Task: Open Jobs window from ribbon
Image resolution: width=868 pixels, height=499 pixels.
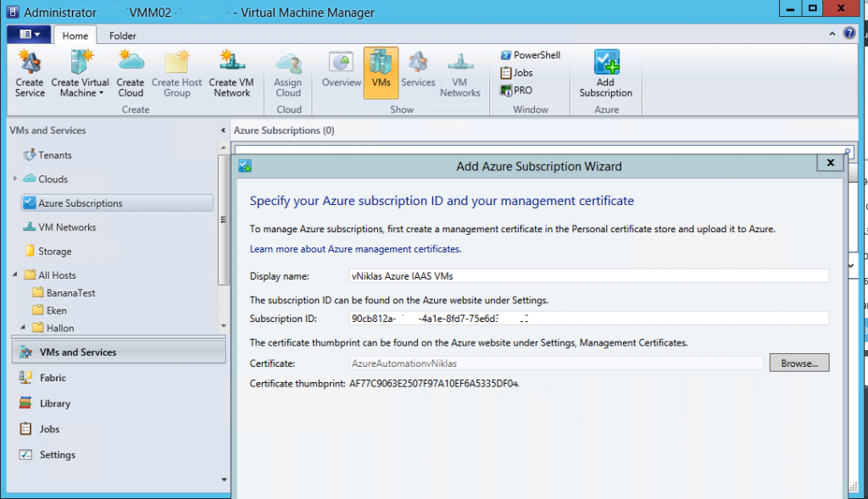Action: 516,73
